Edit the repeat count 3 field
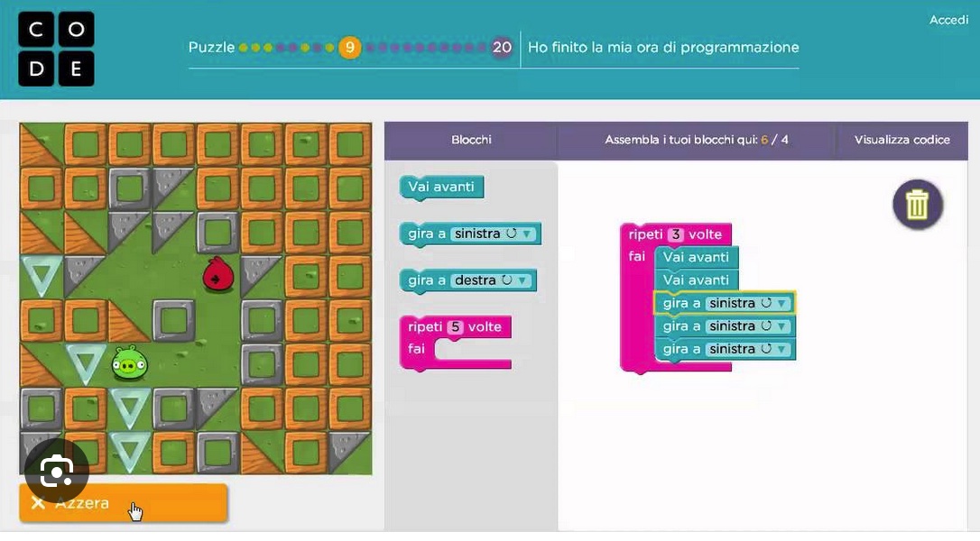 tap(675, 234)
